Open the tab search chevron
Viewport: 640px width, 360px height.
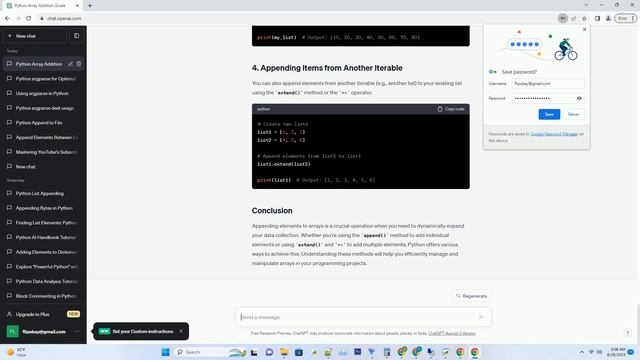click(586, 5)
